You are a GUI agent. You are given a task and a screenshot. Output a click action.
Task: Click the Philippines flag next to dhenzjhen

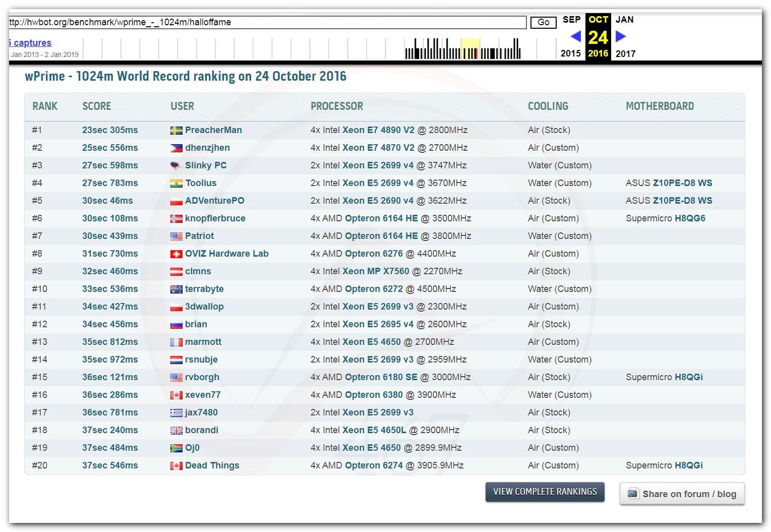point(176,148)
